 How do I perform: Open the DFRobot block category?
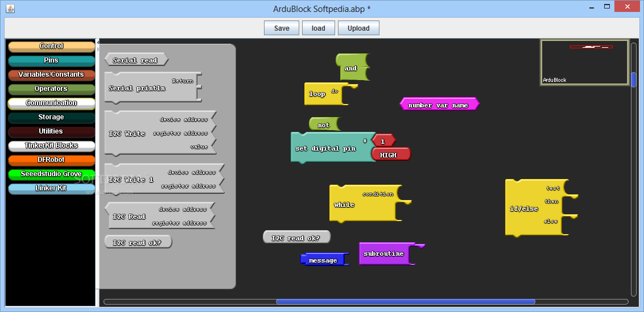pos(51,160)
